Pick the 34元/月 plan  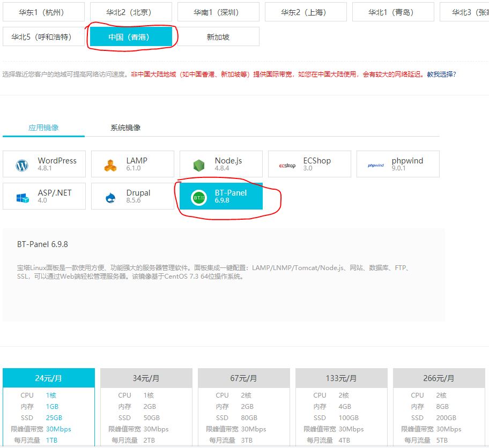(x=146, y=378)
